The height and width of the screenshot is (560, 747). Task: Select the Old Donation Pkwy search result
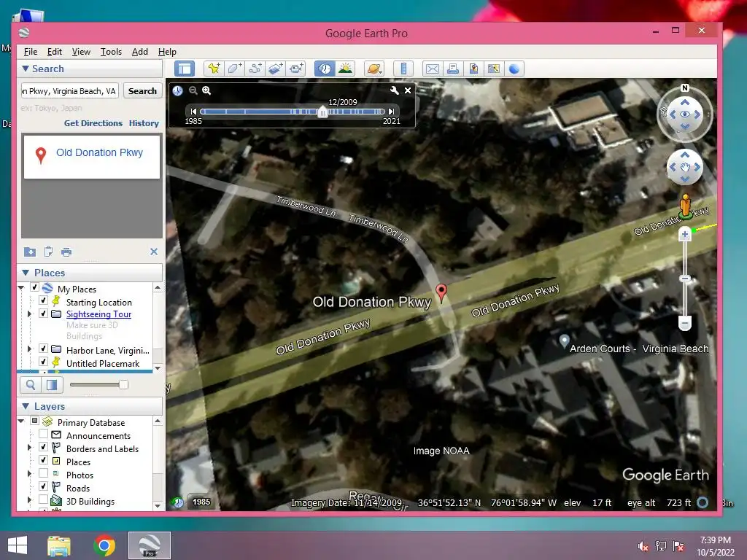pos(92,157)
